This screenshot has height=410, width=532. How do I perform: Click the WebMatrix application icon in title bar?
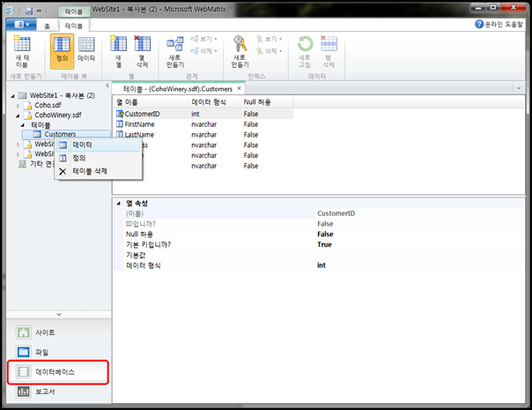pos(11,11)
